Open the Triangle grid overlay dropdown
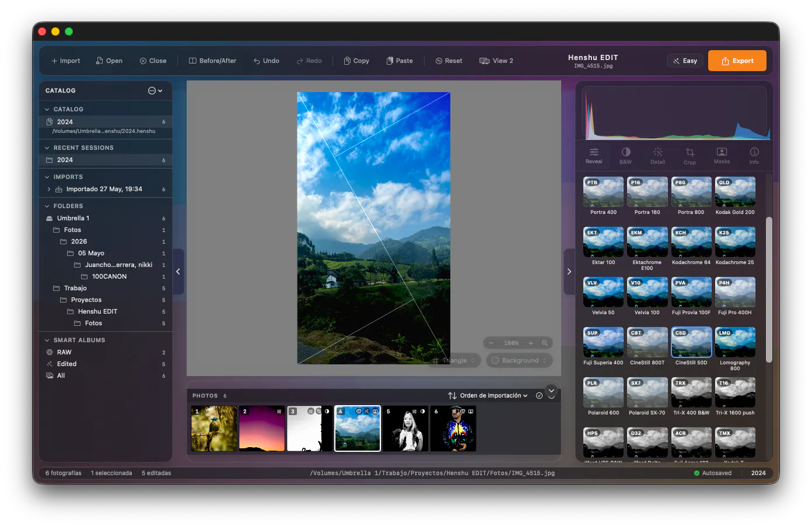 (454, 361)
